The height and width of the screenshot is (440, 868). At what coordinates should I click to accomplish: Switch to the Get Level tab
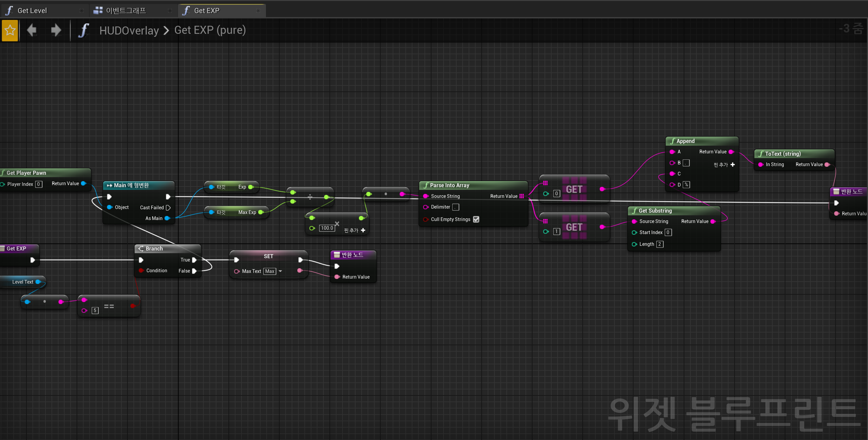[x=32, y=10]
